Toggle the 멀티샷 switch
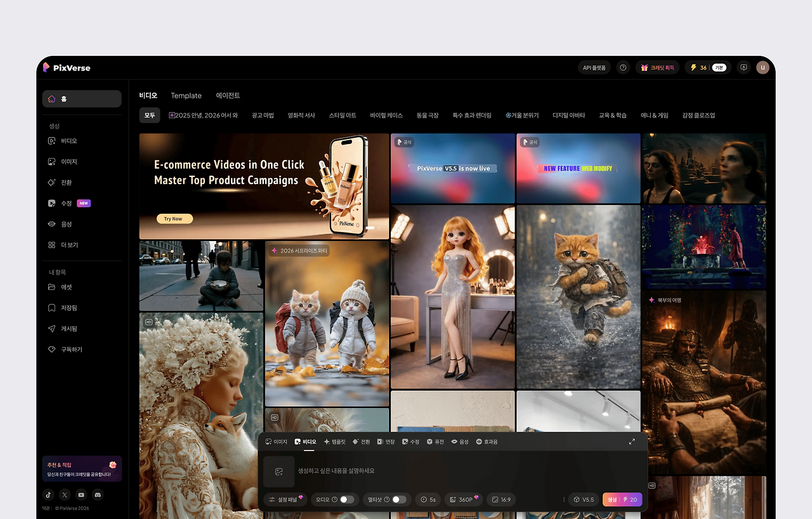This screenshot has width=812, height=519. click(x=399, y=500)
